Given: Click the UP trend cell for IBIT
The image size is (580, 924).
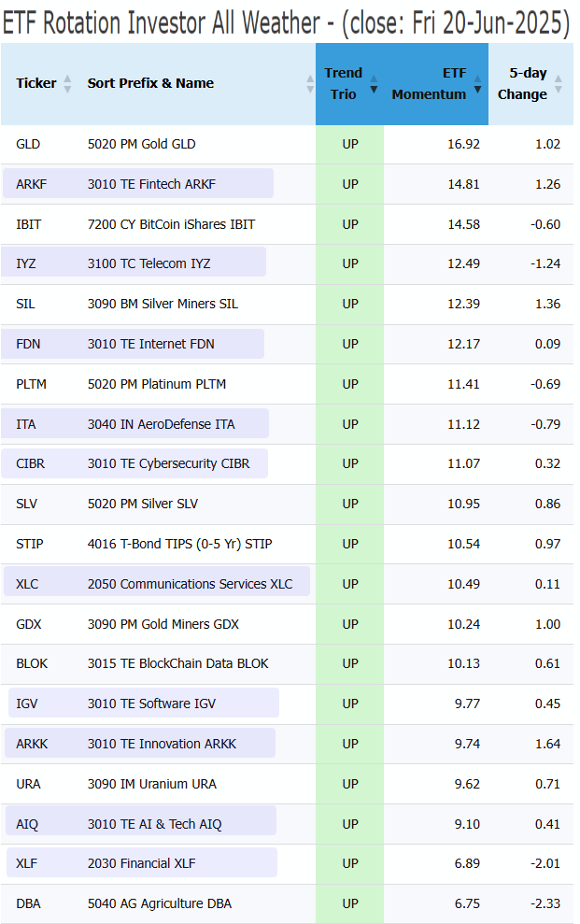Looking at the screenshot, I should 349,224.
